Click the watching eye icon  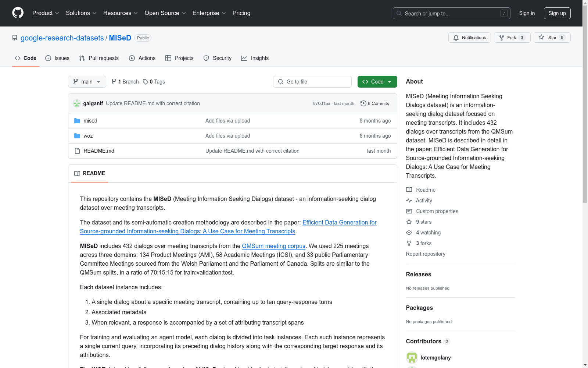pos(409,233)
